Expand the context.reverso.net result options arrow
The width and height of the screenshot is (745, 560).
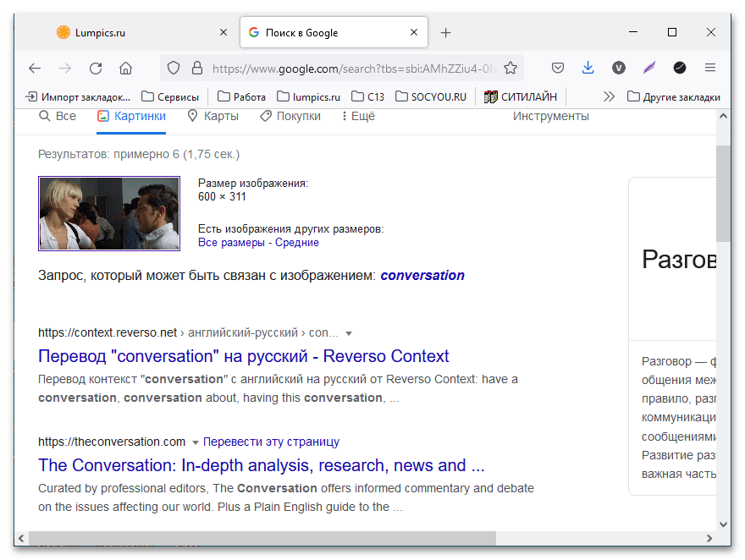click(x=349, y=333)
